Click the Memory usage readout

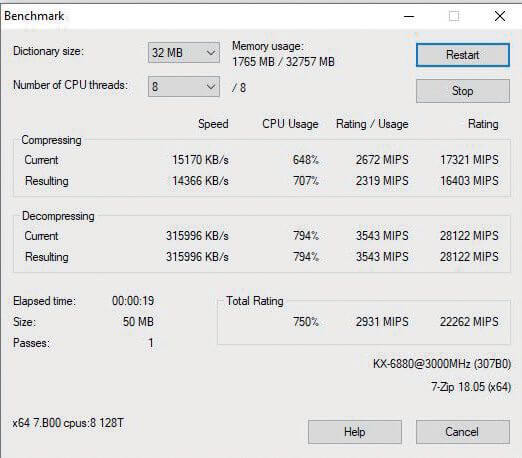coord(283,54)
